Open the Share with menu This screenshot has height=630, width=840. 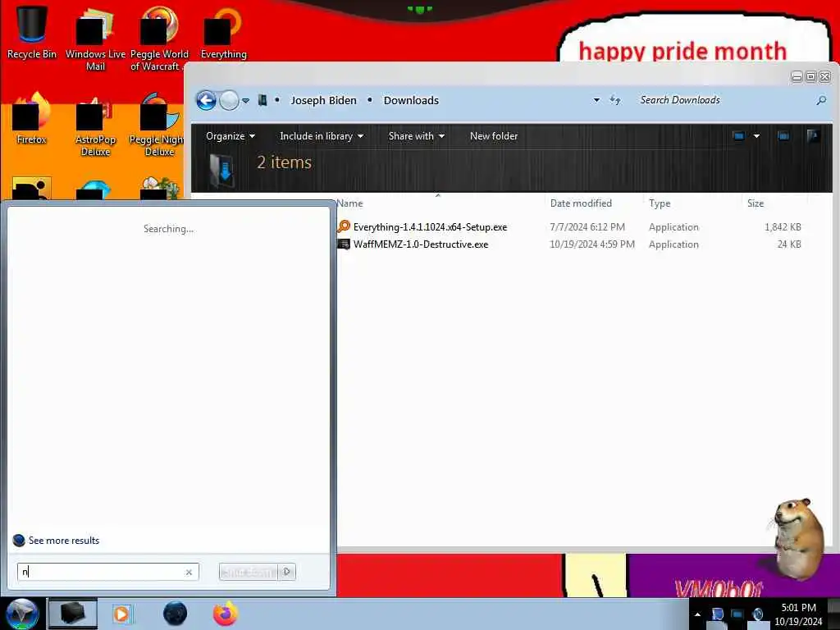click(416, 136)
